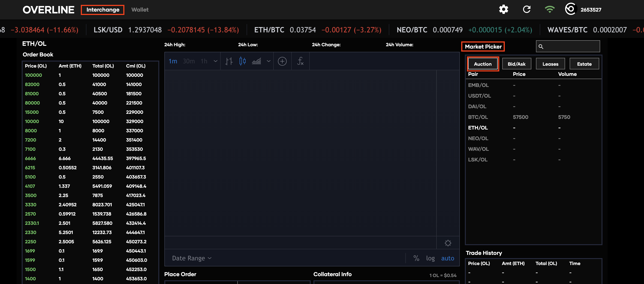Toggle log scale on chart
Image resolution: width=644 pixels, height=284 pixels.
tap(430, 258)
